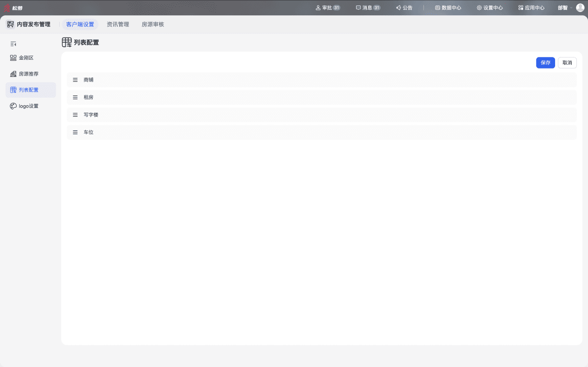Click the drag handle icon beside 写字楼
Image resolution: width=588 pixels, height=367 pixels.
click(x=75, y=115)
